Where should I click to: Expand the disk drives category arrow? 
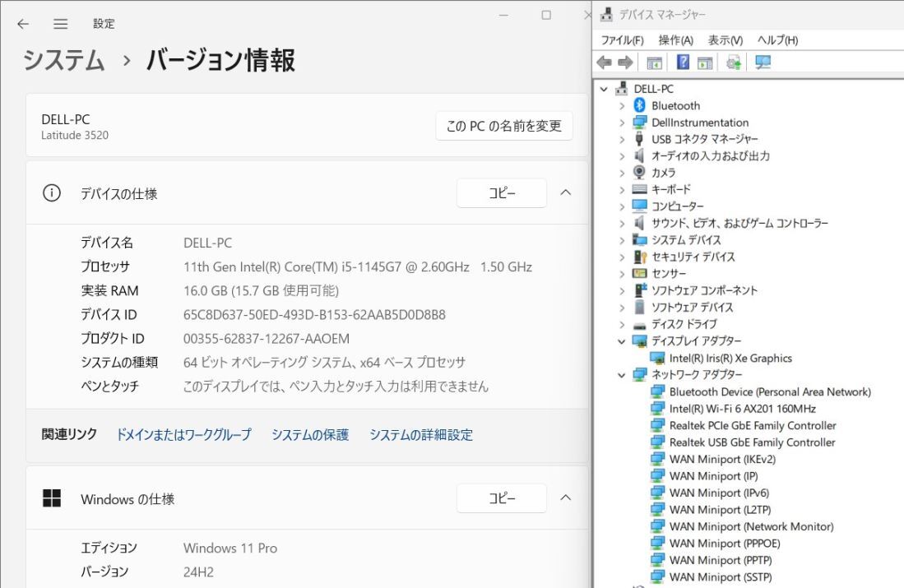[622, 325]
